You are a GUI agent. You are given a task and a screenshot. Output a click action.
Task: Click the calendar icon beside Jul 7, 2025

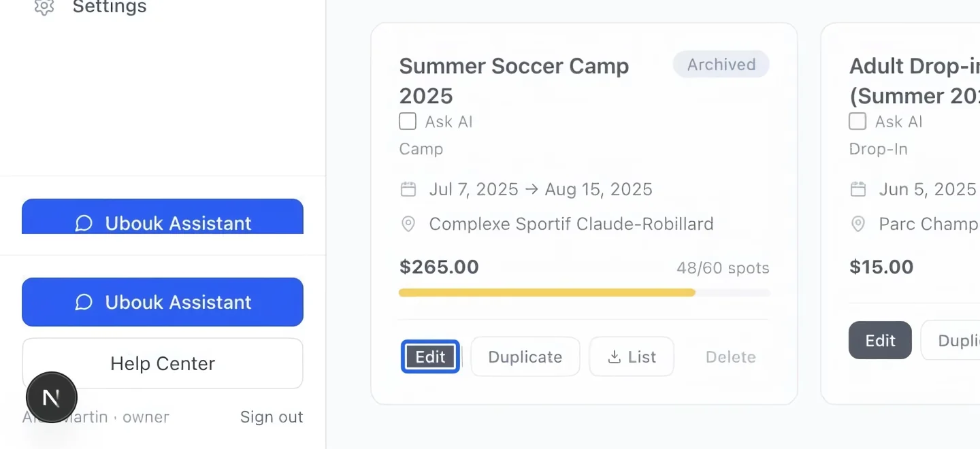tap(408, 189)
